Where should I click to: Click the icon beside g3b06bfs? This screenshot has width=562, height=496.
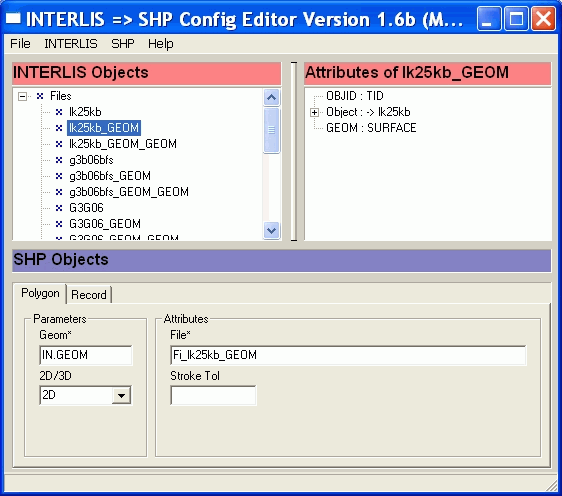[59, 160]
